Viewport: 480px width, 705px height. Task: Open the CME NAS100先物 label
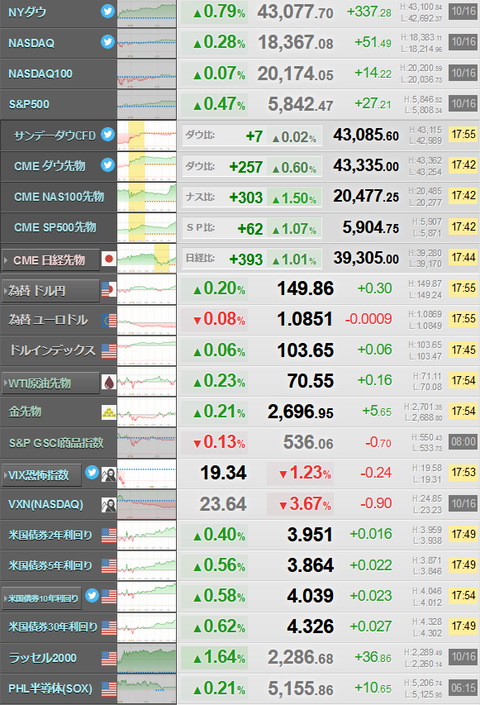click(x=59, y=196)
